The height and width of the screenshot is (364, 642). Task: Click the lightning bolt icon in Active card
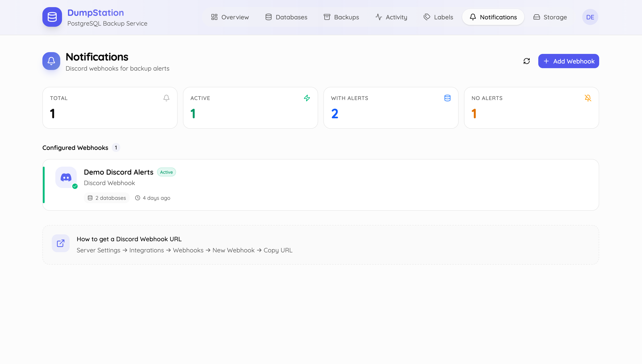(x=307, y=98)
